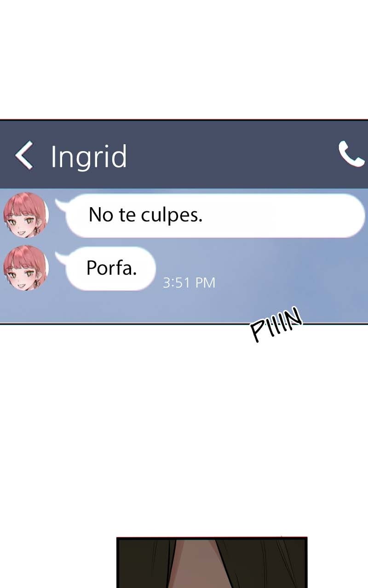Click the words 'No te culpes.'
The height and width of the screenshot is (588, 368).
pos(145,215)
